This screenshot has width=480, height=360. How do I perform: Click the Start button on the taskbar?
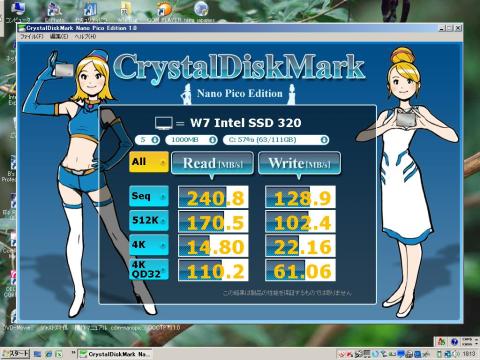pos(15,354)
